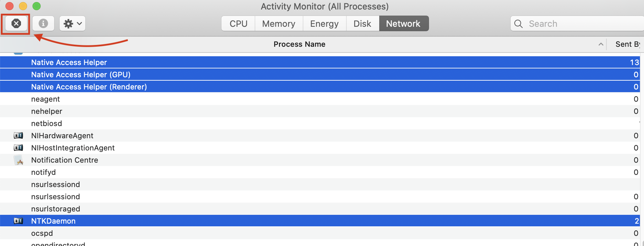This screenshot has height=246, width=644.
Task: Click the NIHardwareAgent icon
Action: coord(18,136)
